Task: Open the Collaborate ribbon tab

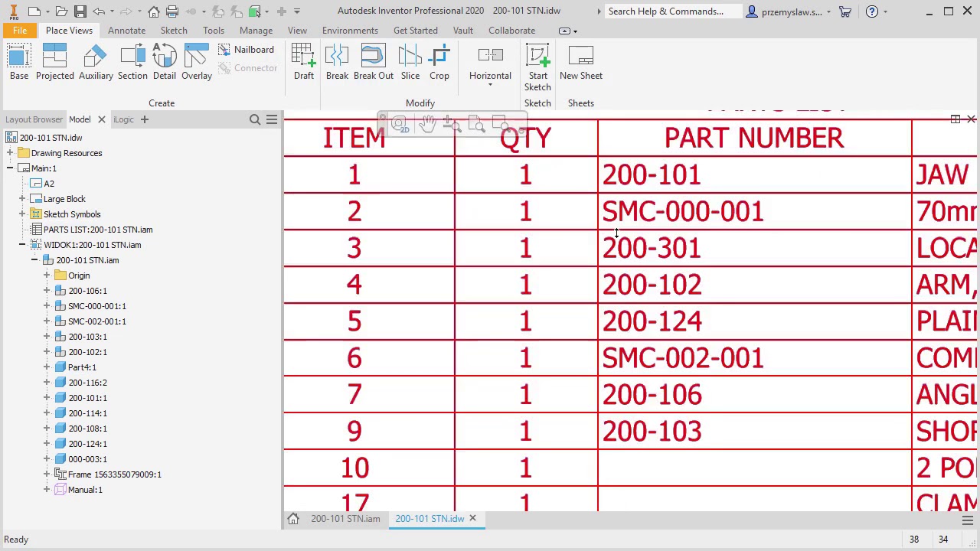Action: [511, 31]
